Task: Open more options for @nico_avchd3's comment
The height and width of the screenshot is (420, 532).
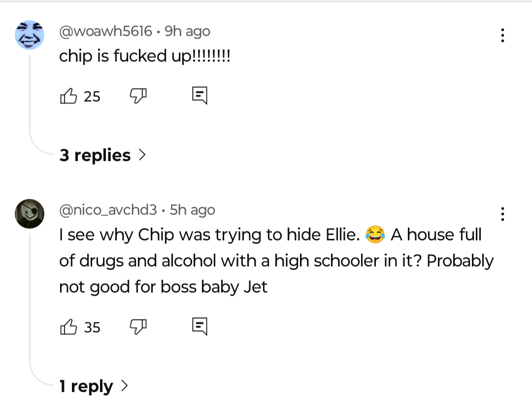Action: (502, 214)
